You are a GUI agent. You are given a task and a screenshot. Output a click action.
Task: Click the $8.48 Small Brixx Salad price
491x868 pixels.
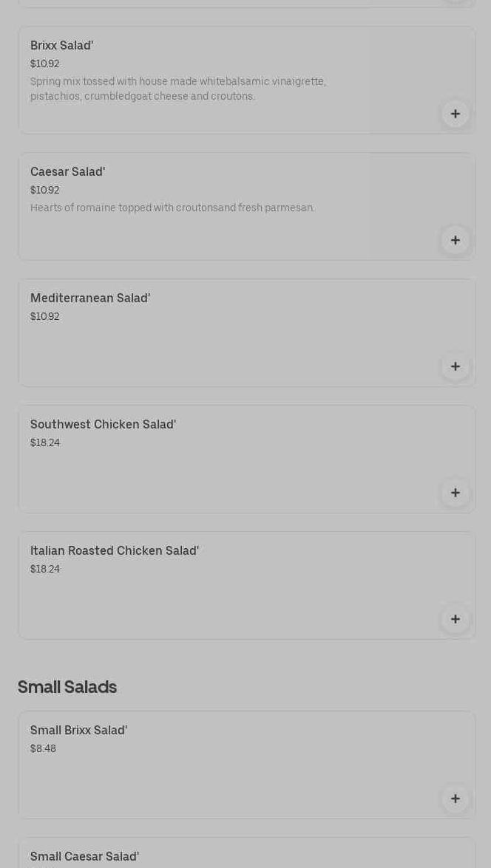coord(43,749)
